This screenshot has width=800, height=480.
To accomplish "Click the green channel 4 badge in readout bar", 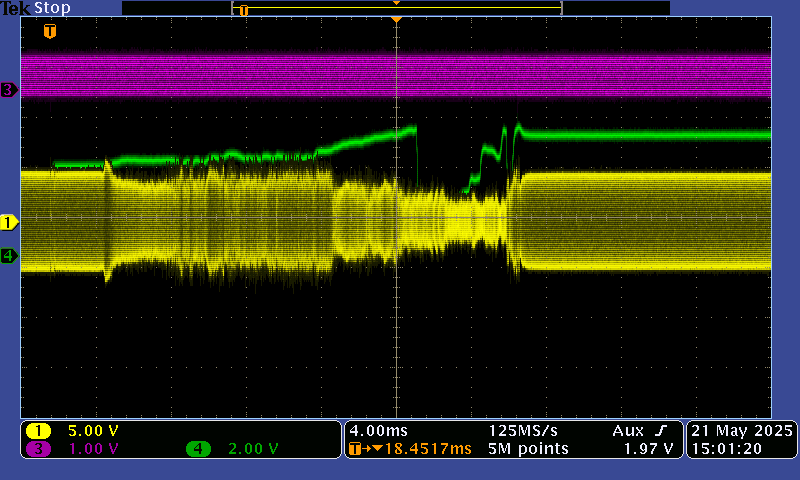I will [x=199, y=449].
